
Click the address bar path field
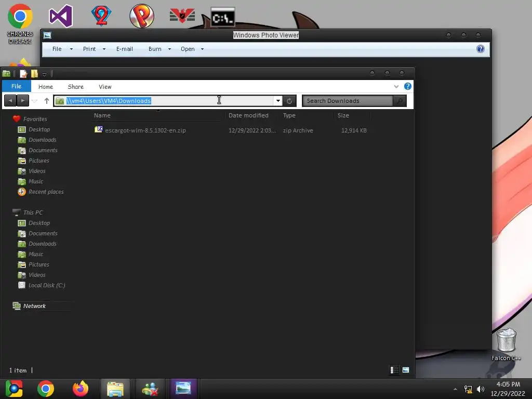pyautogui.click(x=168, y=101)
